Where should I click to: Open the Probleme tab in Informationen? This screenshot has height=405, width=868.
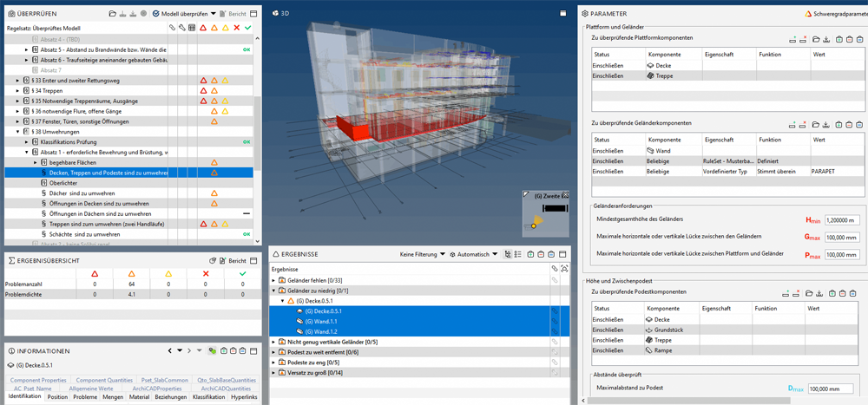tap(85, 397)
